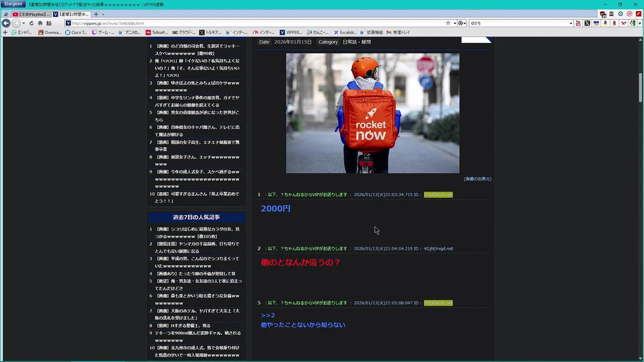Click the ID 4QjNjVvgd.net on post 2
644x362 pixels.
click(438, 248)
